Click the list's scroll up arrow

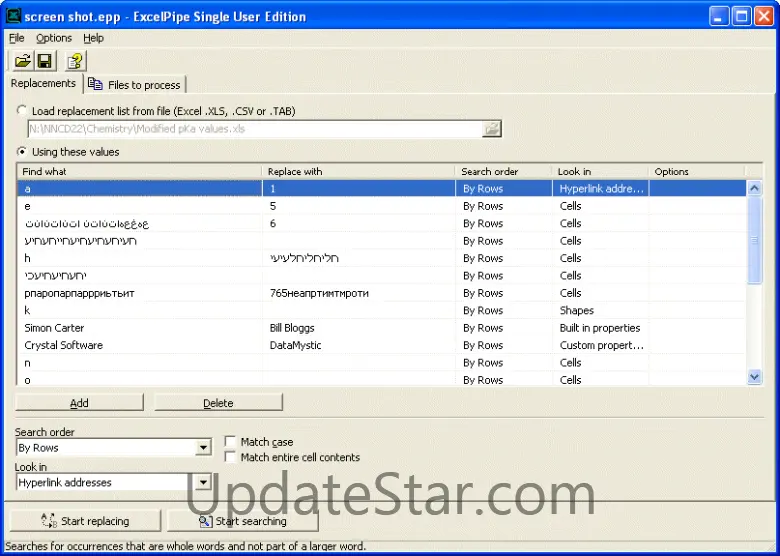point(754,188)
